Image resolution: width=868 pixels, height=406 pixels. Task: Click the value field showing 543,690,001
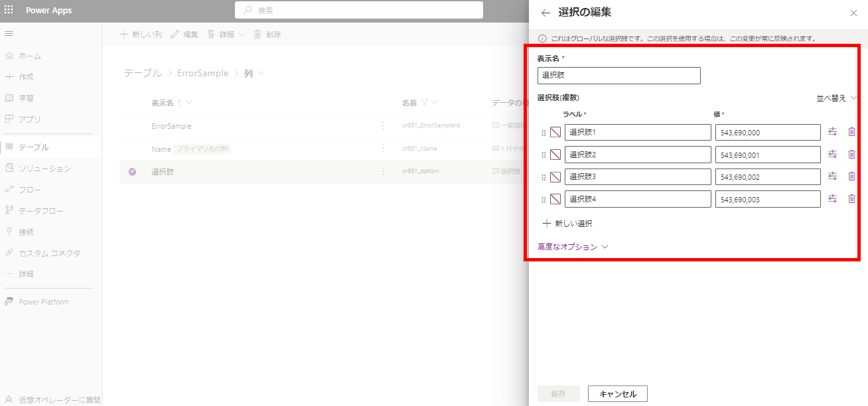767,155
